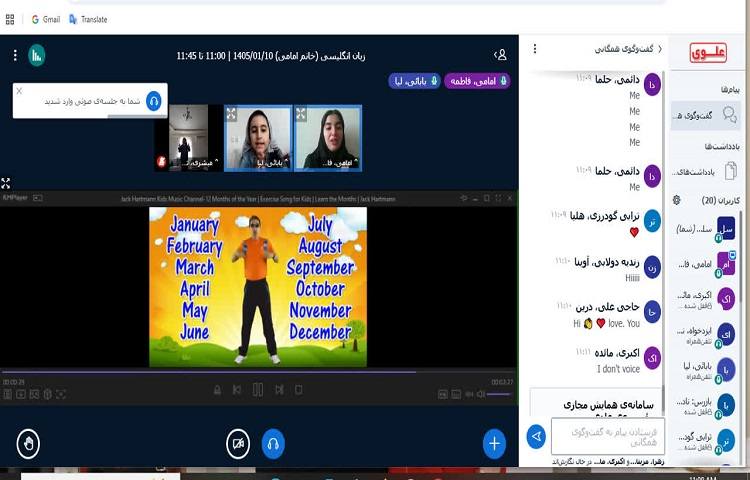
Task: Click fifth capture-frame icon in KMPlayer bottom-left
Action: pyautogui.click(x=61, y=394)
